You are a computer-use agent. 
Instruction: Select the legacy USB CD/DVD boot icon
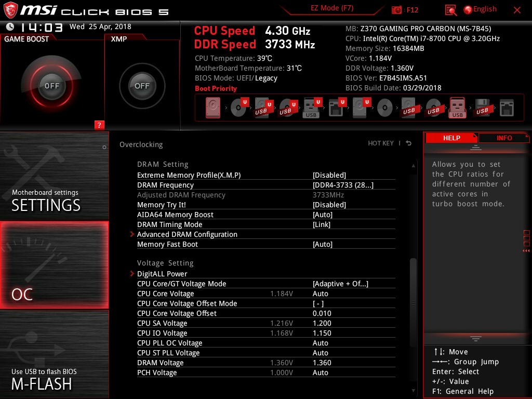click(x=433, y=108)
